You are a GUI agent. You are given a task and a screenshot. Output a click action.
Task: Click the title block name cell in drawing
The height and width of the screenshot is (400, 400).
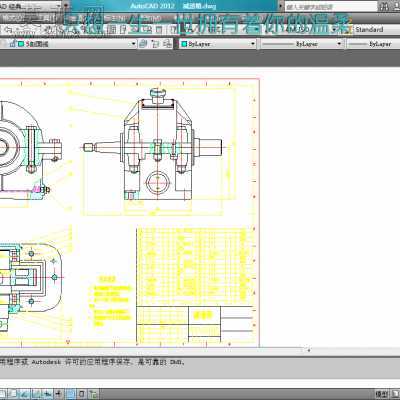coord(204,315)
